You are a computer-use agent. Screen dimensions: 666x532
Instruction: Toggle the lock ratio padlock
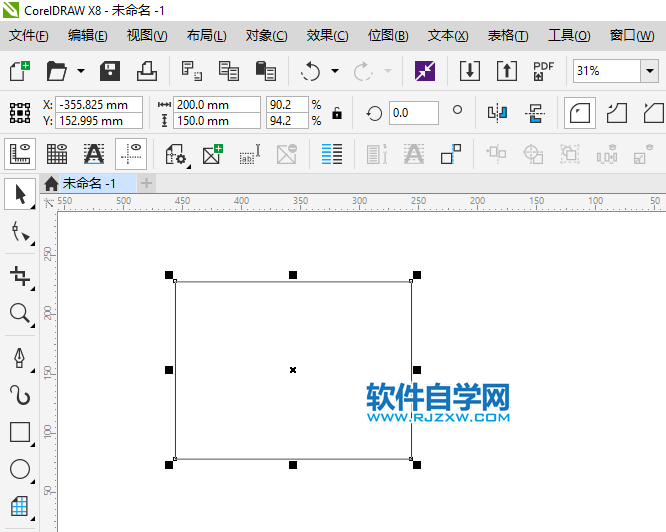pos(337,113)
